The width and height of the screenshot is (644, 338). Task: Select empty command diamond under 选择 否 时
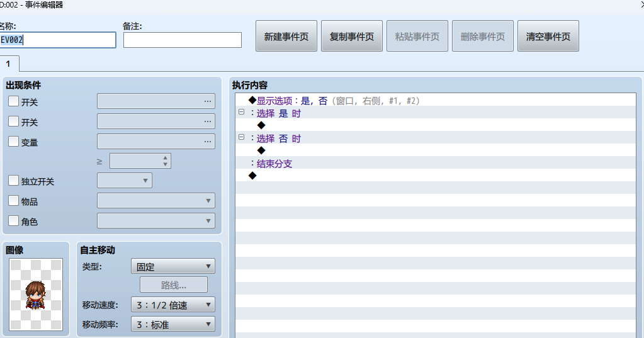point(261,150)
